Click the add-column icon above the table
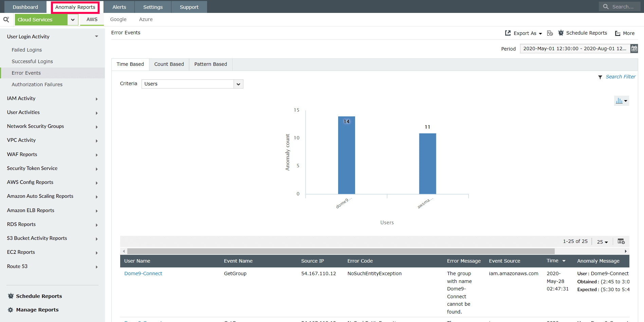The width and height of the screenshot is (644, 322). [621, 241]
